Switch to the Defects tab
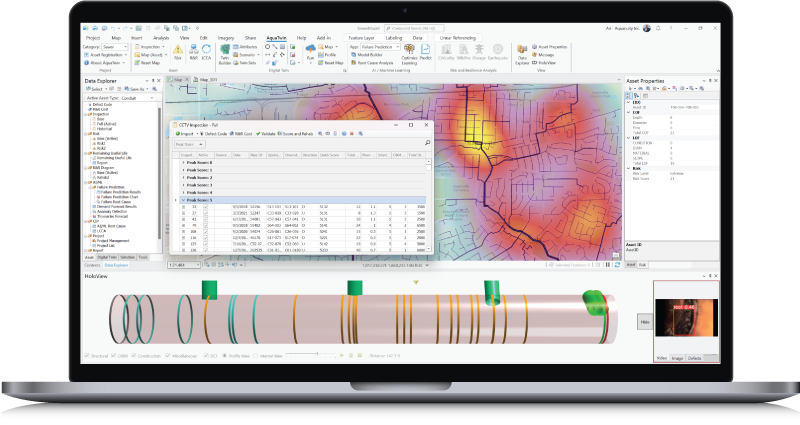 [696, 357]
